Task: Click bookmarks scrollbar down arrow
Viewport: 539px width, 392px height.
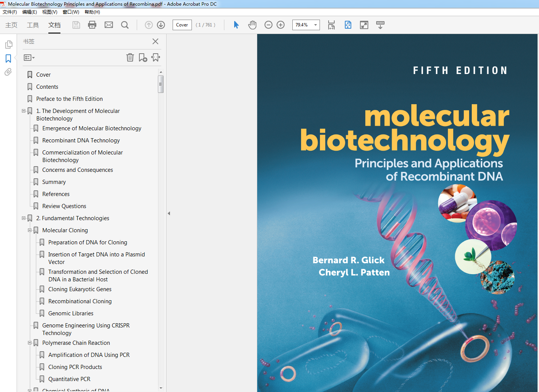Action: pos(161,388)
